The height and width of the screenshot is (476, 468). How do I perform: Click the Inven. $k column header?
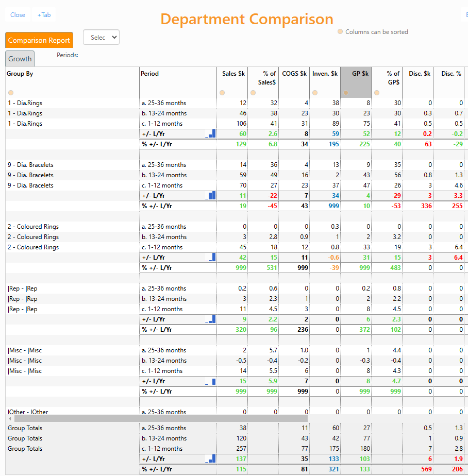(x=325, y=74)
